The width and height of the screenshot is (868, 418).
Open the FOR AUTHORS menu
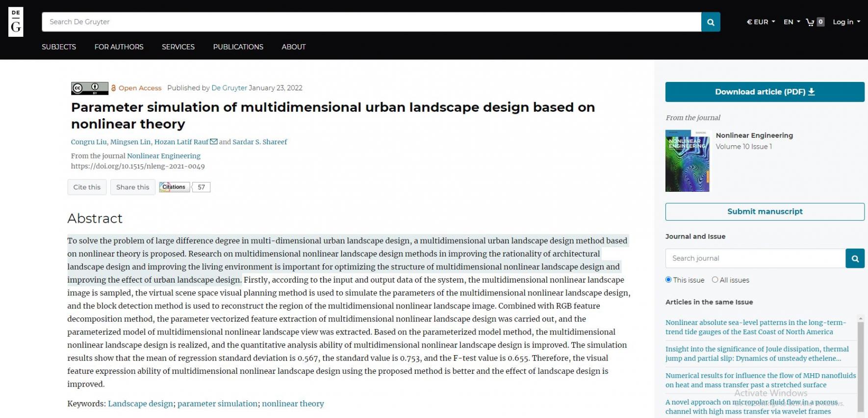[x=119, y=47]
